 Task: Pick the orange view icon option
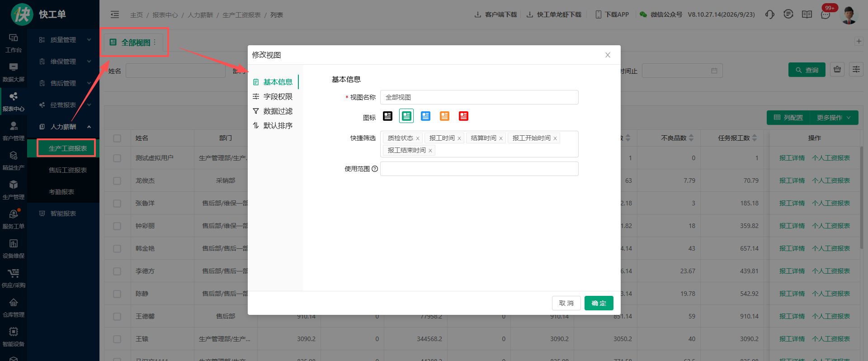point(444,116)
